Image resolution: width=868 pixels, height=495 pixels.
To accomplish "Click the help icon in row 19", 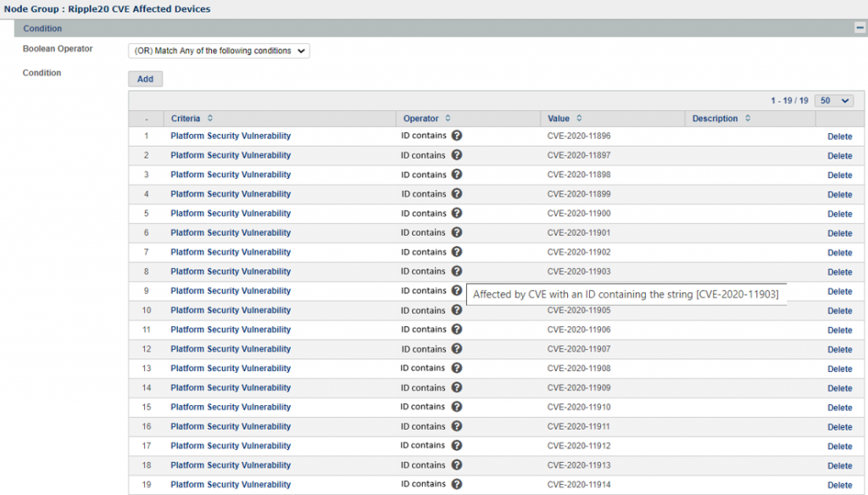I will tap(457, 484).
